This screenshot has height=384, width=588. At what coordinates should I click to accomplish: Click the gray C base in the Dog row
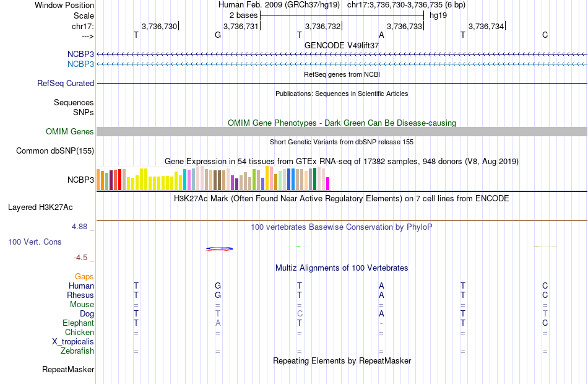click(x=300, y=314)
